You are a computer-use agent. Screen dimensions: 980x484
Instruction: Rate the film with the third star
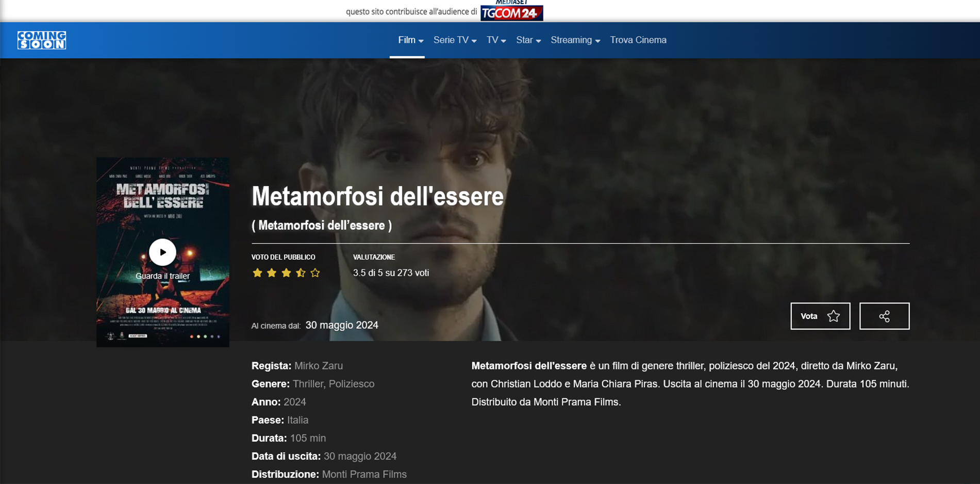pyautogui.click(x=286, y=273)
